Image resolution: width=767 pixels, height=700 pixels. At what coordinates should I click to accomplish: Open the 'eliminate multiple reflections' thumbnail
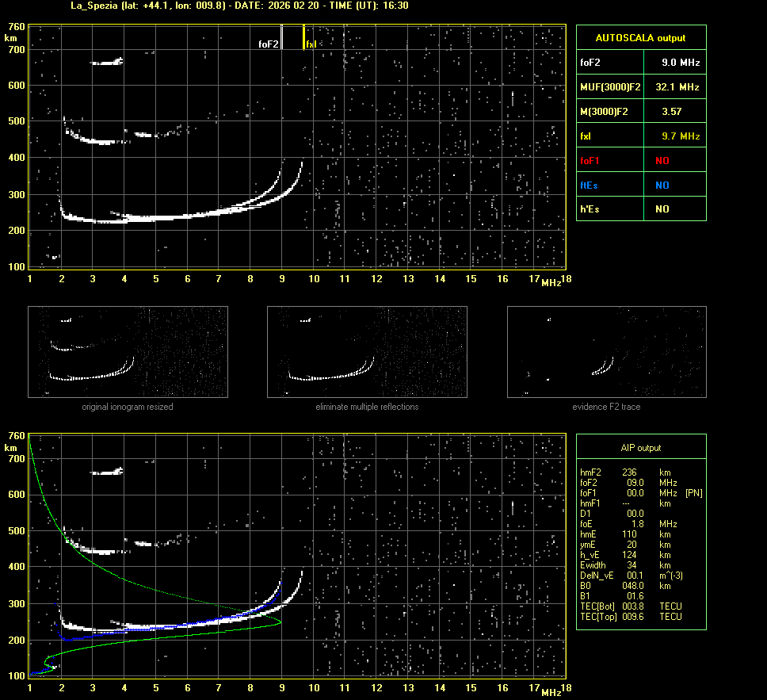coord(367,351)
